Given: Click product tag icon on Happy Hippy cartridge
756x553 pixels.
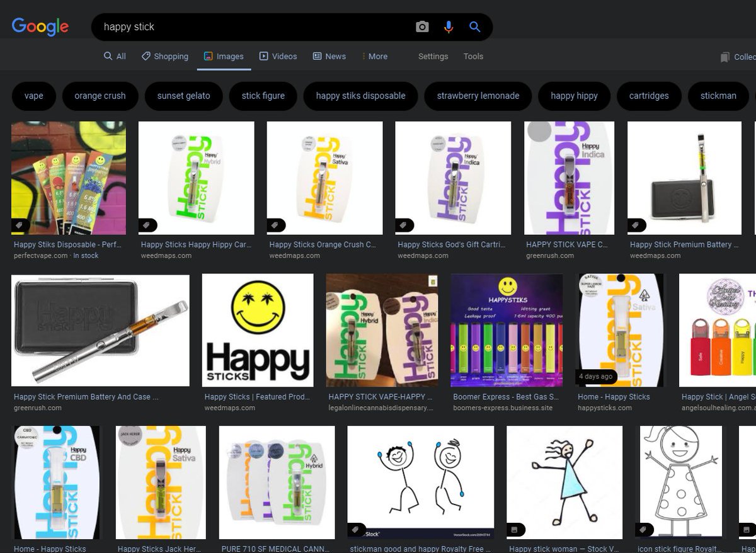Looking at the screenshot, I should (147, 225).
